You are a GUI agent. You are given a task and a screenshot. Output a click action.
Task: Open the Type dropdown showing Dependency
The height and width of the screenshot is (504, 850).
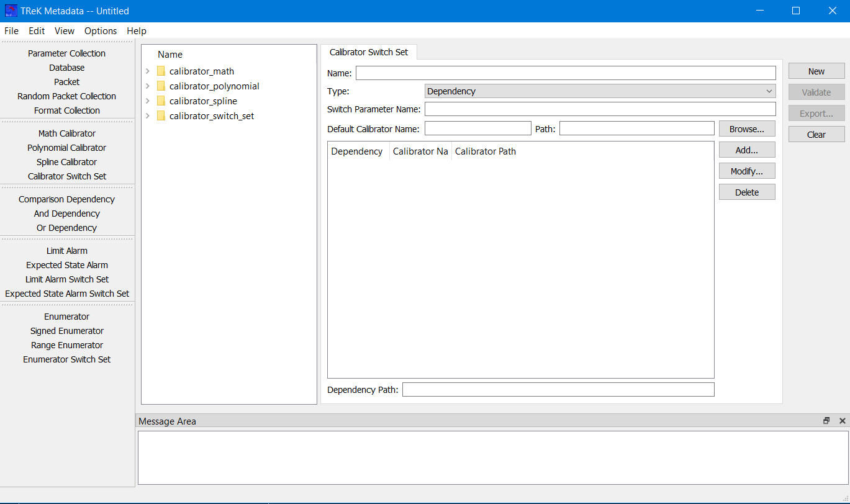600,91
